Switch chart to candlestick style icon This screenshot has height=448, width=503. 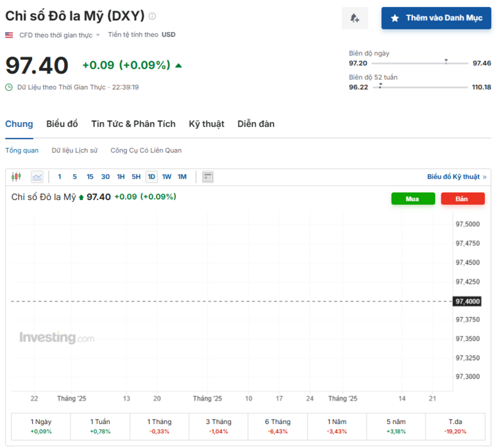16,177
